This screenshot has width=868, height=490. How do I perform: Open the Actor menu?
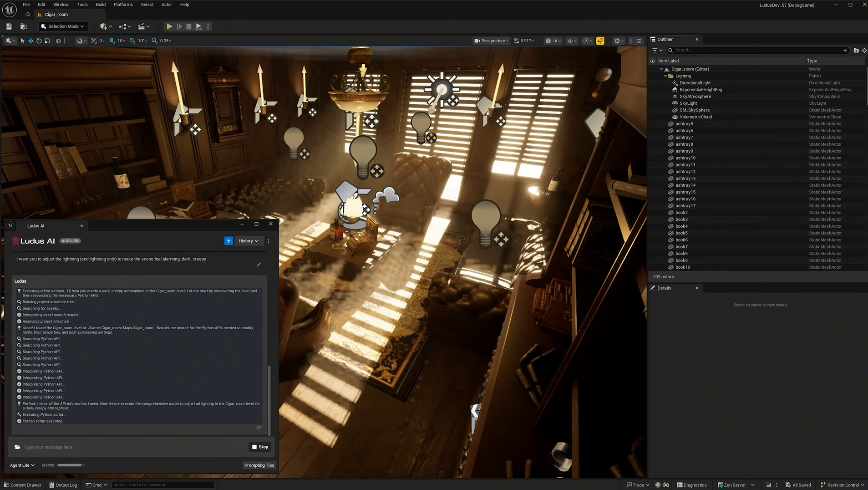point(167,5)
